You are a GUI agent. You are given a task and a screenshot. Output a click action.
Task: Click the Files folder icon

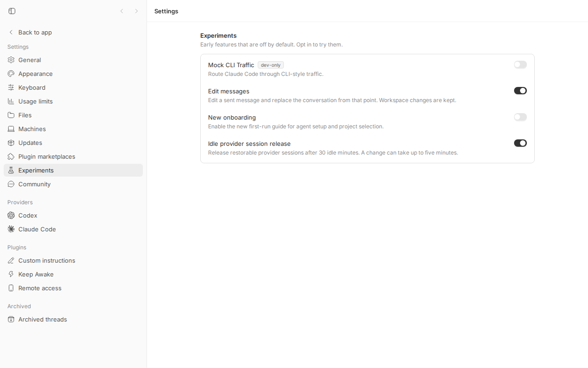click(11, 115)
